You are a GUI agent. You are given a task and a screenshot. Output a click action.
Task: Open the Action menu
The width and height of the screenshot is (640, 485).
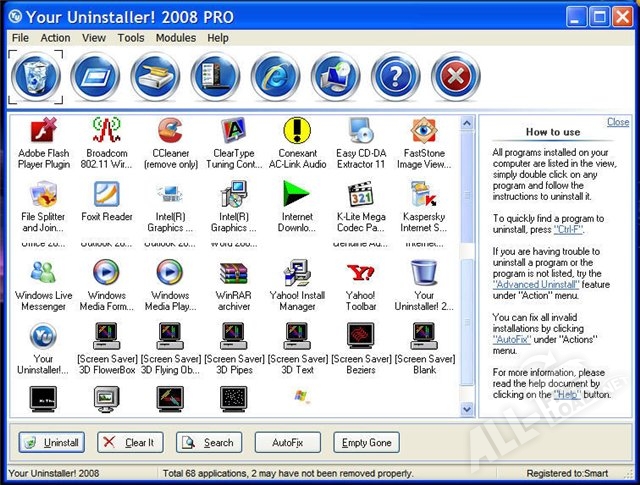(55, 38)
